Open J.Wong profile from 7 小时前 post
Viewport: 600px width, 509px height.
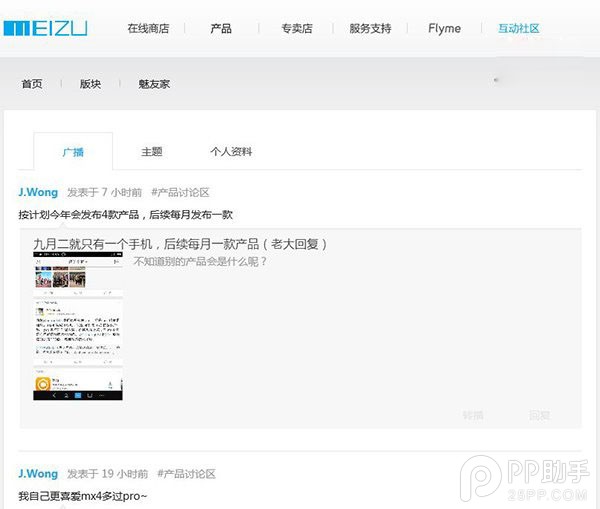point(38,192)
